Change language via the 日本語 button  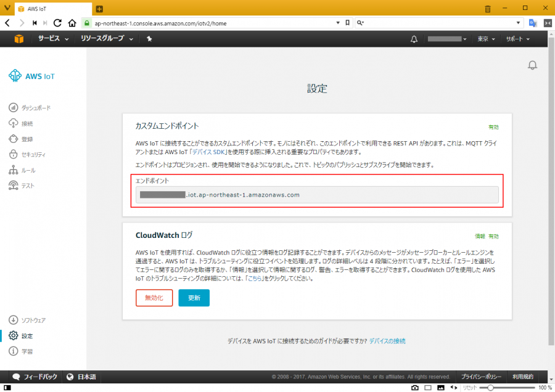pos(82,377)
